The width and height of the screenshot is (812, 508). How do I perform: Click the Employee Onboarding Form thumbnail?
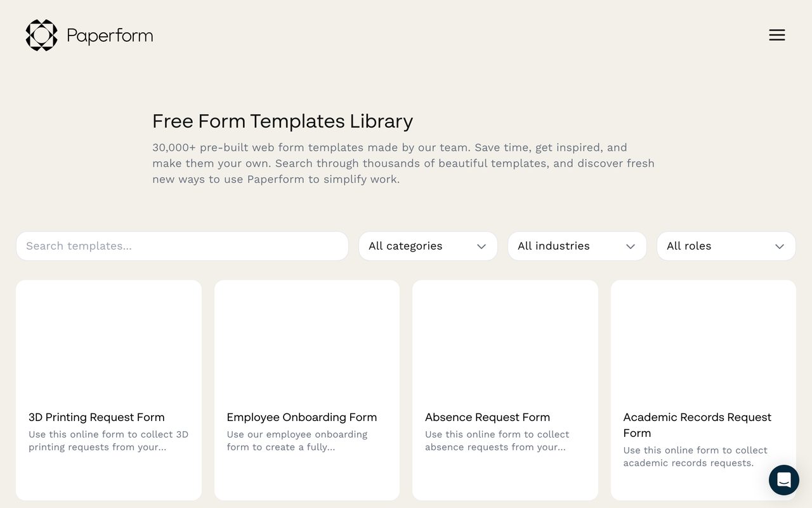(307, 338)
